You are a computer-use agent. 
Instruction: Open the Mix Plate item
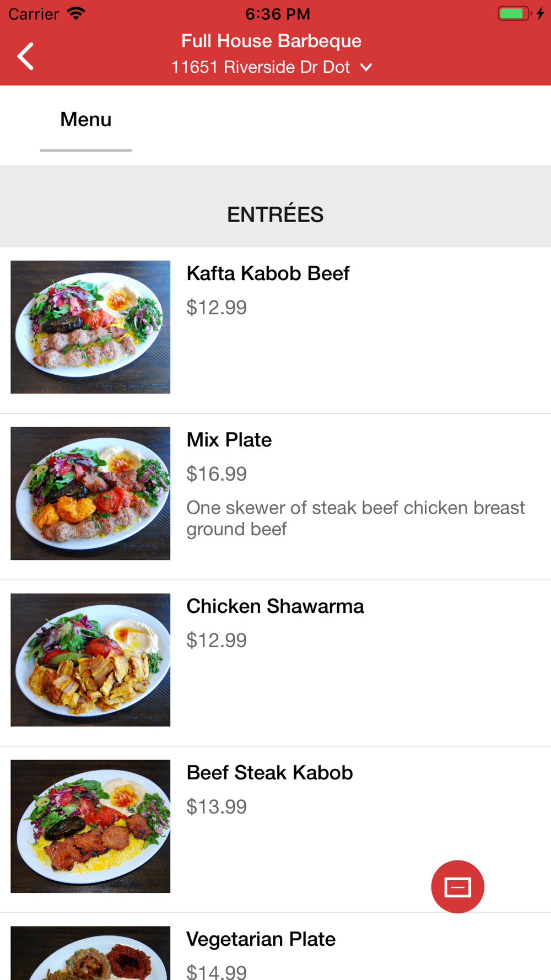pos(229,440)
